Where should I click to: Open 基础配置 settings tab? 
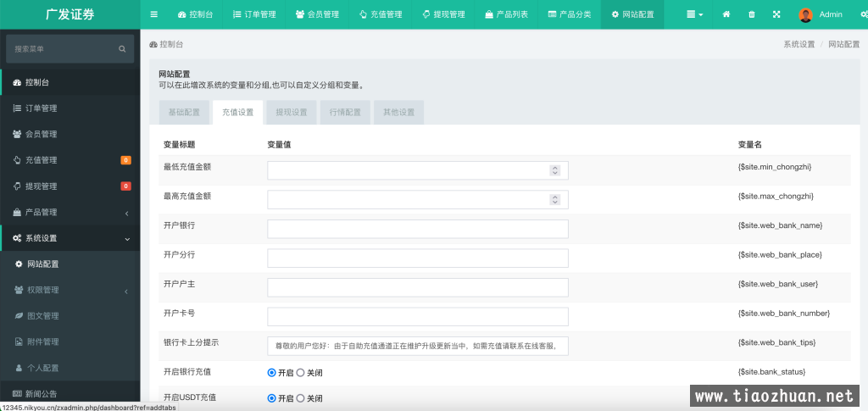tap(184, 113)
